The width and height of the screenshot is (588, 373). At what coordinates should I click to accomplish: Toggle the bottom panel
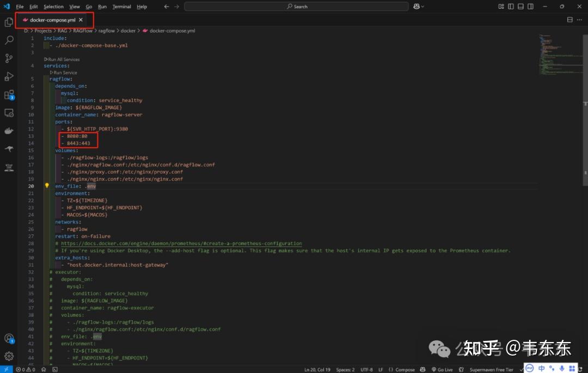[x=520, y=7]
